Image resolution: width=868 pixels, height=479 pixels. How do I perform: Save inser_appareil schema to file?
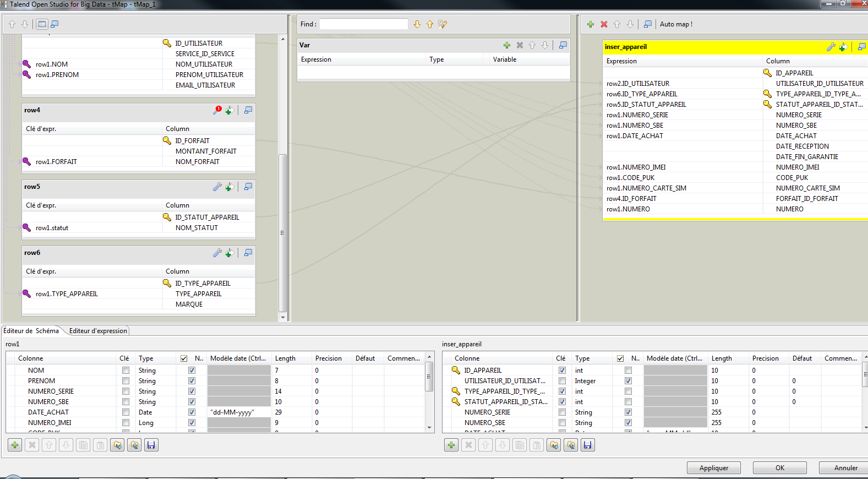588,445
